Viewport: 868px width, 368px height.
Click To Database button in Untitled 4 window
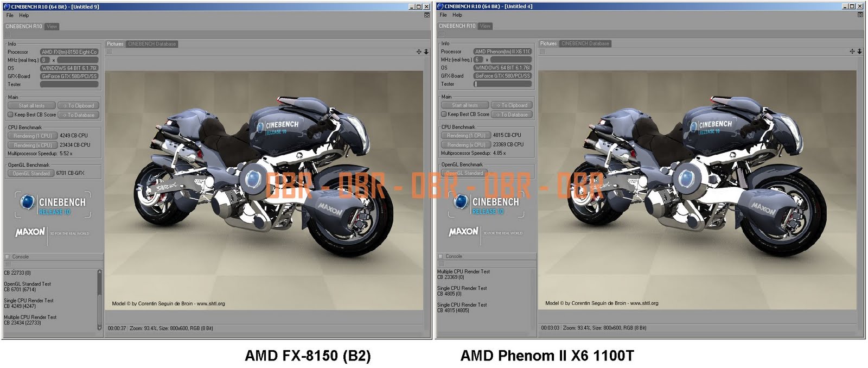click(512, 115)
